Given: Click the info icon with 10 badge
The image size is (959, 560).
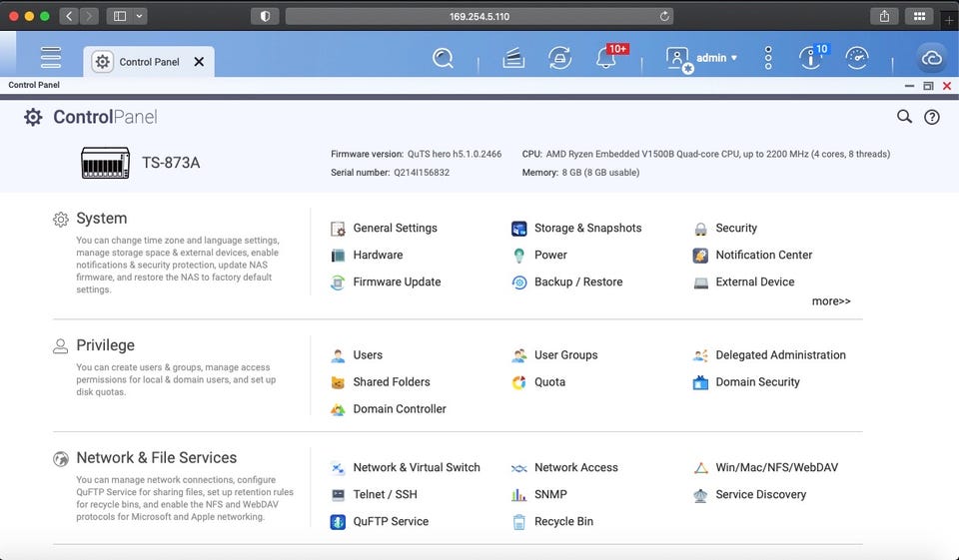Looking at the screenshot, I should [x=810, y=58].
